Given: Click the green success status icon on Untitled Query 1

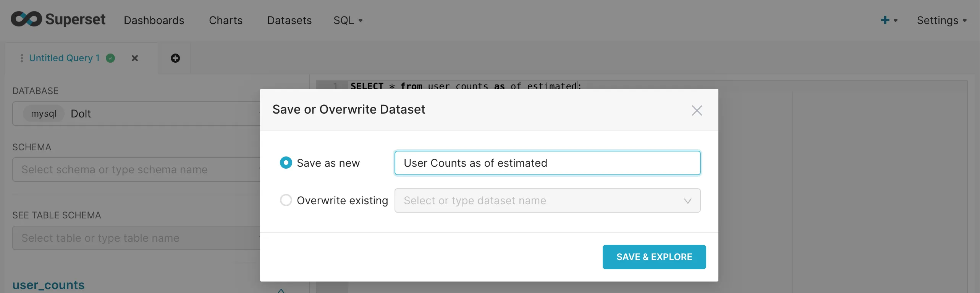Looking at the screenshot, I should coord(110,58).
